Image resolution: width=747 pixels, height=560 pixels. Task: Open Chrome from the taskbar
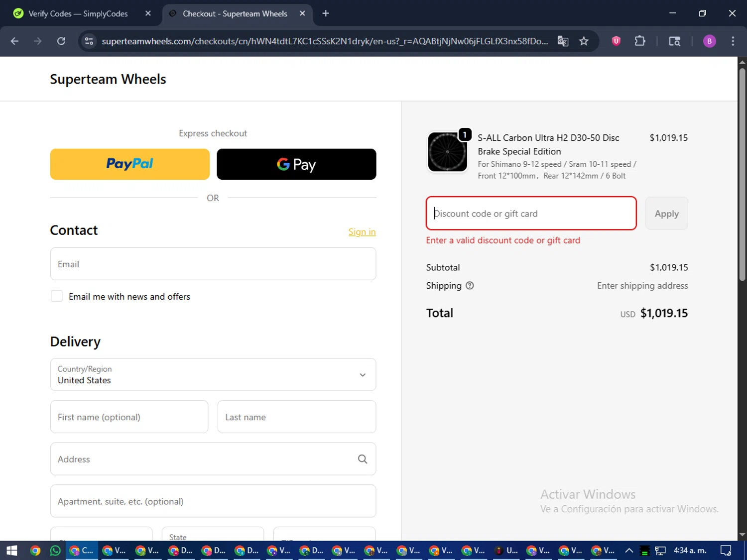[35, 551]
